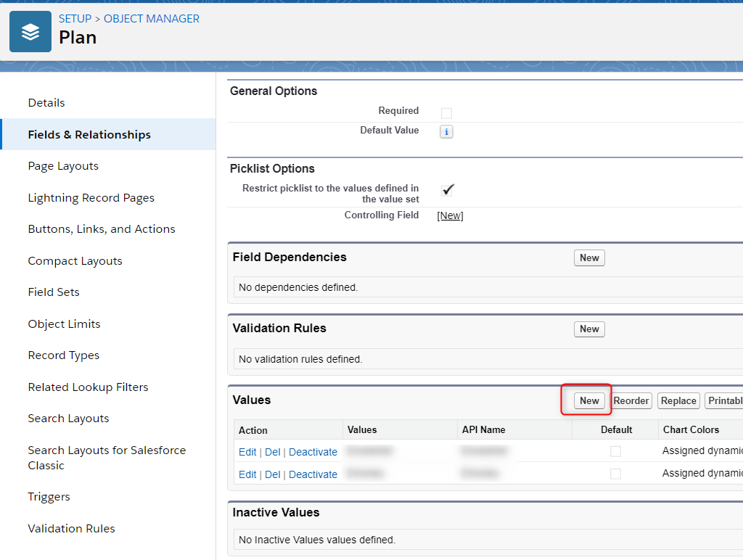Open Object Limits section

click(x=65, y=324)
